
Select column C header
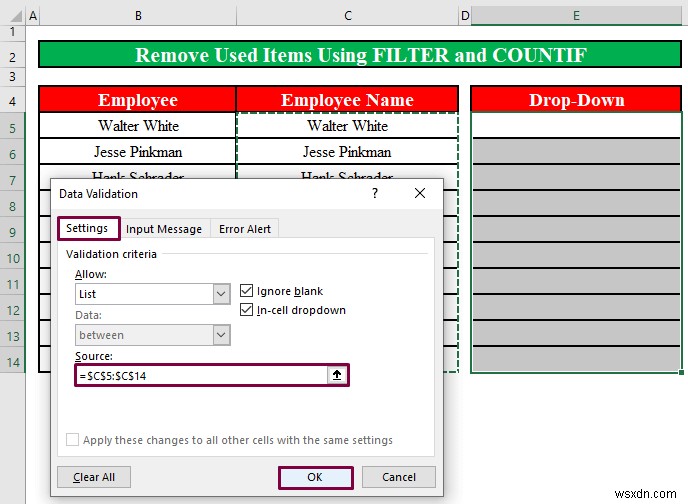coord(348,16)
